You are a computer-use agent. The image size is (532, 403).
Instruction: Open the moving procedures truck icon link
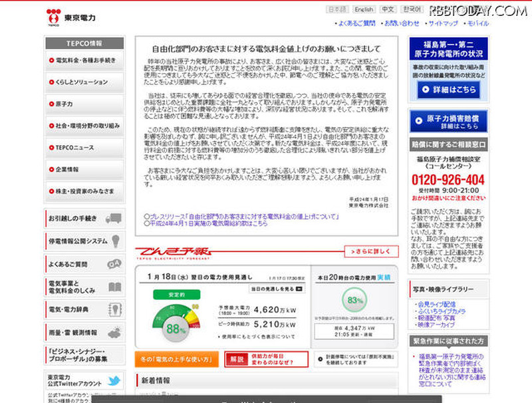point(113,218)
